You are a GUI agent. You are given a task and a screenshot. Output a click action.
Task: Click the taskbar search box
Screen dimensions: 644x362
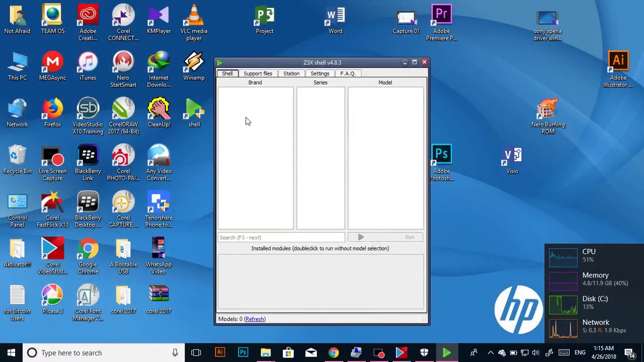coord(103,353)
